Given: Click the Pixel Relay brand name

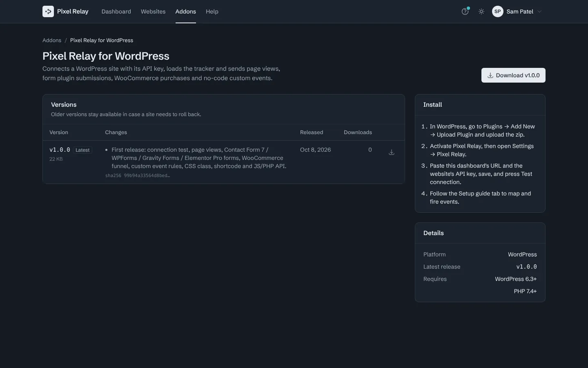Looking at the screenshot, I should pos(73,11).
